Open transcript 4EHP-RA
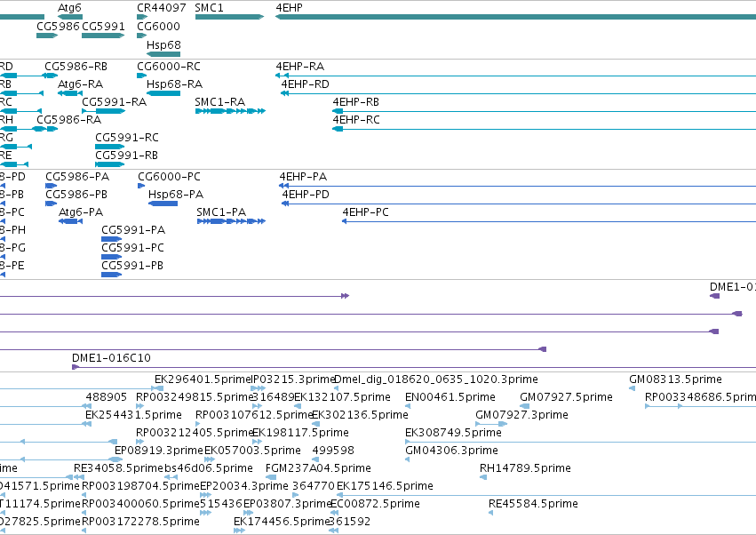 (x=300, y=66)
